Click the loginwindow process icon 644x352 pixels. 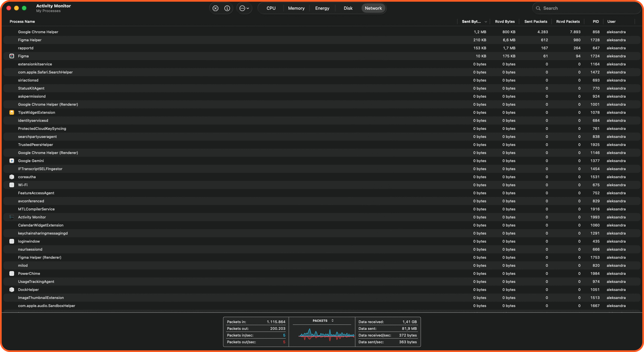12,241
